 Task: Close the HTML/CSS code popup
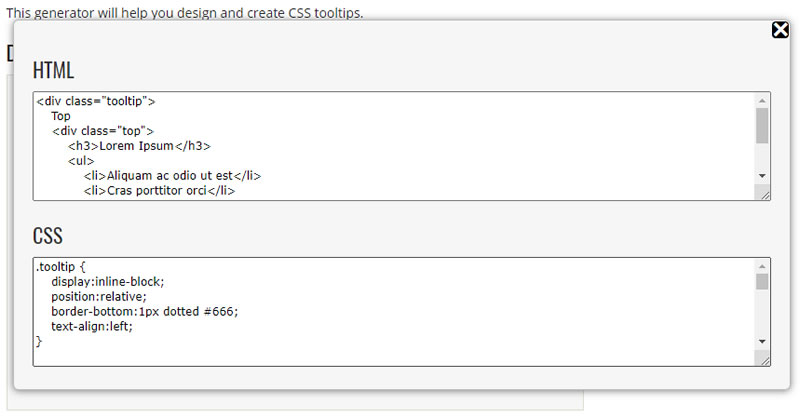coord(780,30)
